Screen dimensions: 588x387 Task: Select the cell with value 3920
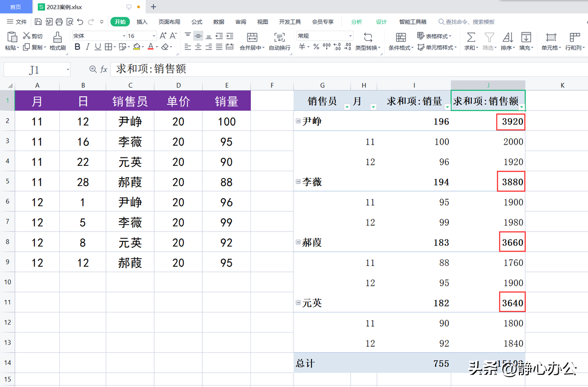coord(488,121)
